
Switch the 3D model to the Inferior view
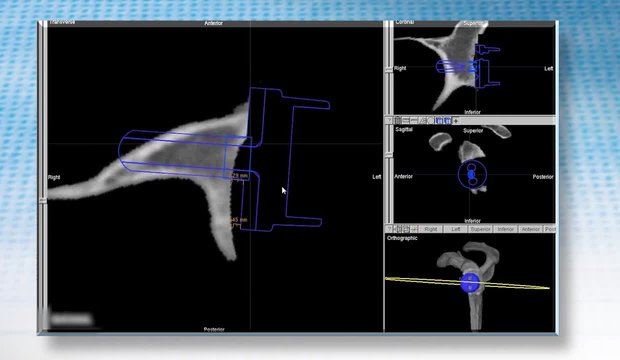point(505,229)
